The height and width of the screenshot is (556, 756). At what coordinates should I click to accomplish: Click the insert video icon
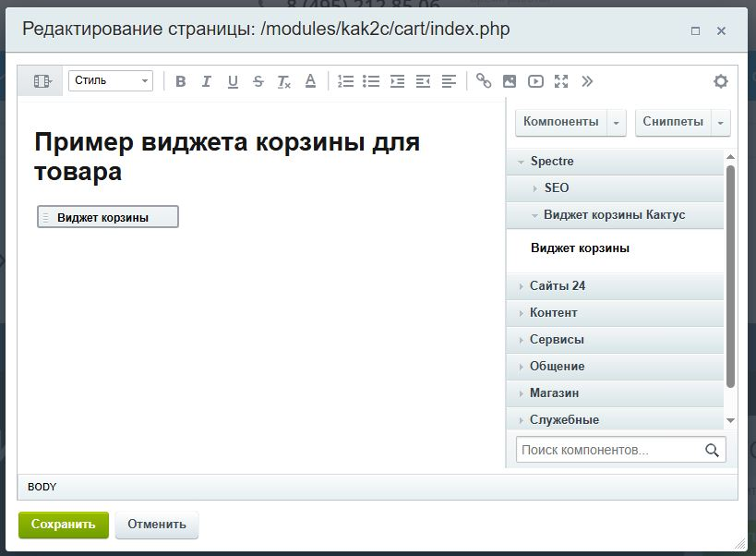[535, 81]
